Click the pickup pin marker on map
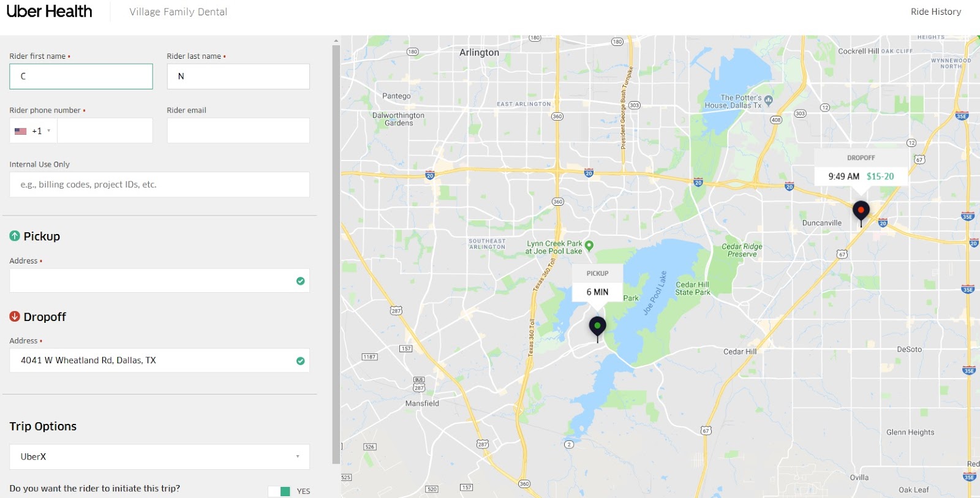Viewport: 980px width, 498px height. 597,328
